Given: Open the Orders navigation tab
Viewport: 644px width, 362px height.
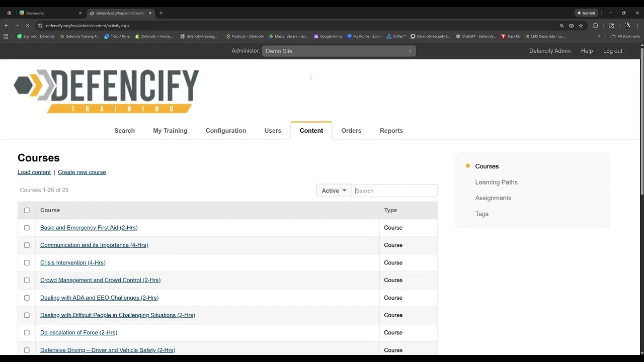Looking at the screenshot, I should [351, 131].
